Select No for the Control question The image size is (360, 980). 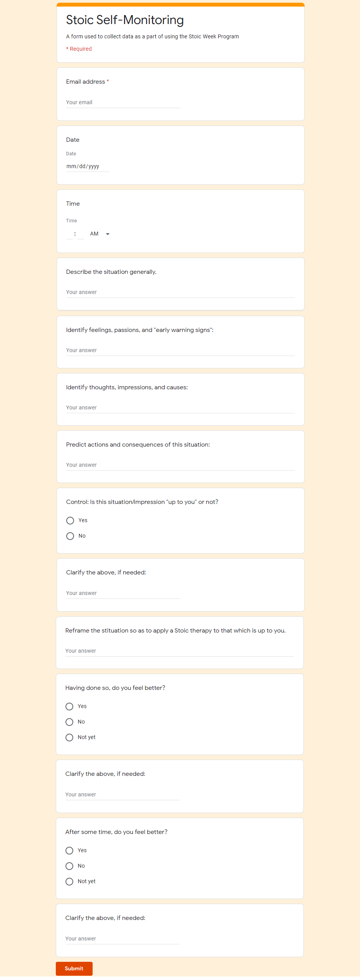(x=70, y=536)
